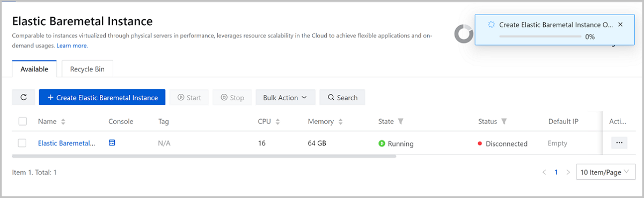The height and width of the screenshot is (198, 644).
Task: Expand the Bulk Action dropdown
Action: [x=285, y=97]
